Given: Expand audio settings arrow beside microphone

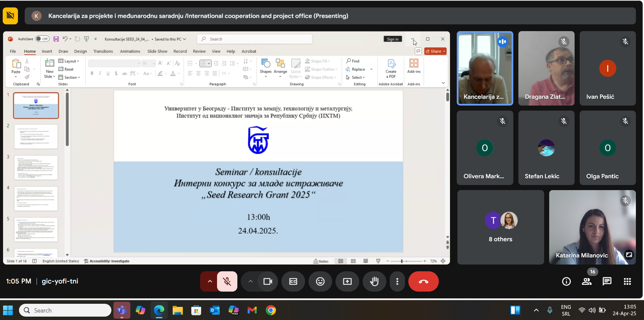Looking at the screenshot, I should (210, 281).
